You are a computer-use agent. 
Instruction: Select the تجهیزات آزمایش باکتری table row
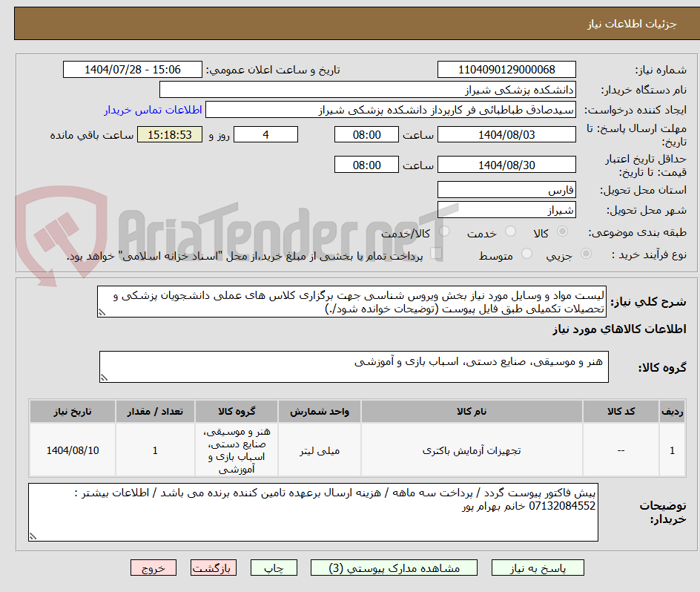point(472,450)
